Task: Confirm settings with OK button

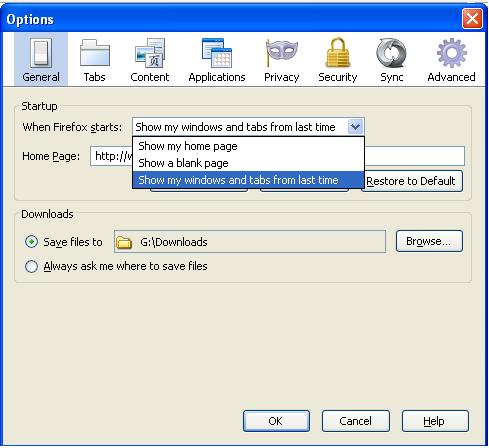Action: click(x=276, y=421)
